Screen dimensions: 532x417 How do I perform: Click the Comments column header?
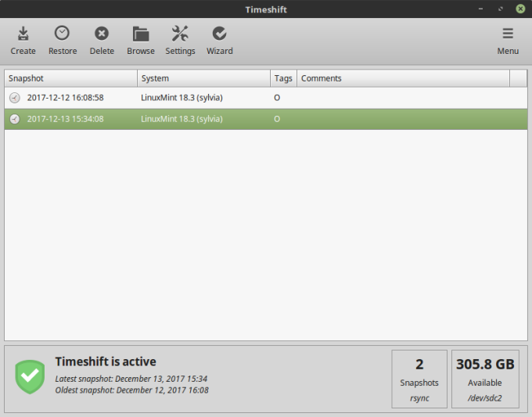coord(404,78)
